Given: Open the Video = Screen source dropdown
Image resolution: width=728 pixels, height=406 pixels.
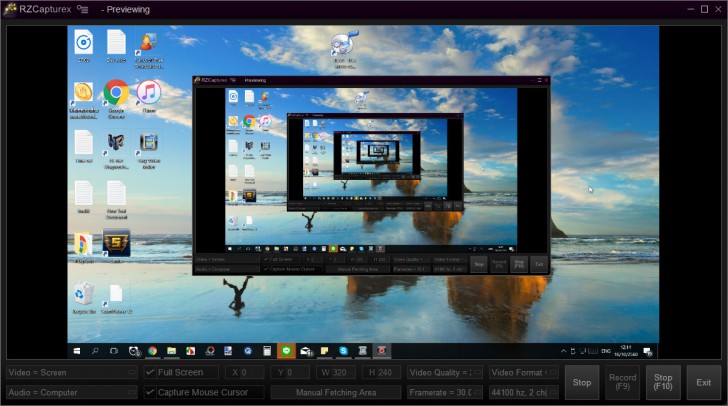Looking at the screenshot, I should point(72,372).
